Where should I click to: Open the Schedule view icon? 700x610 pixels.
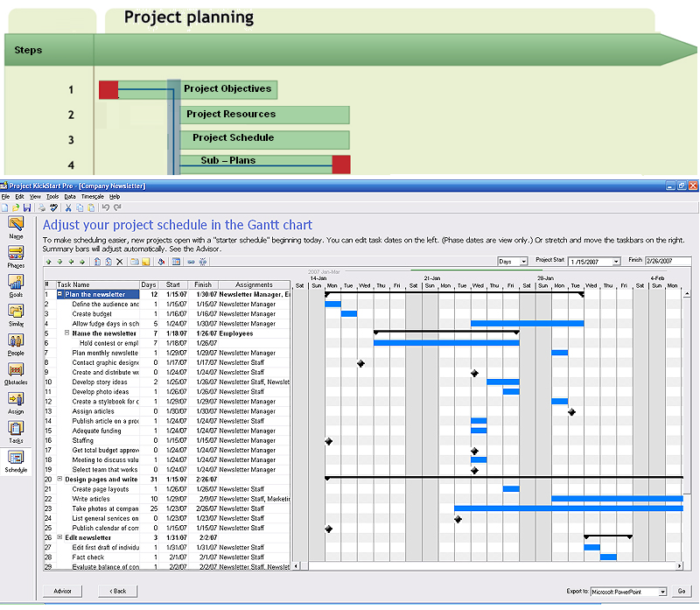15,458
